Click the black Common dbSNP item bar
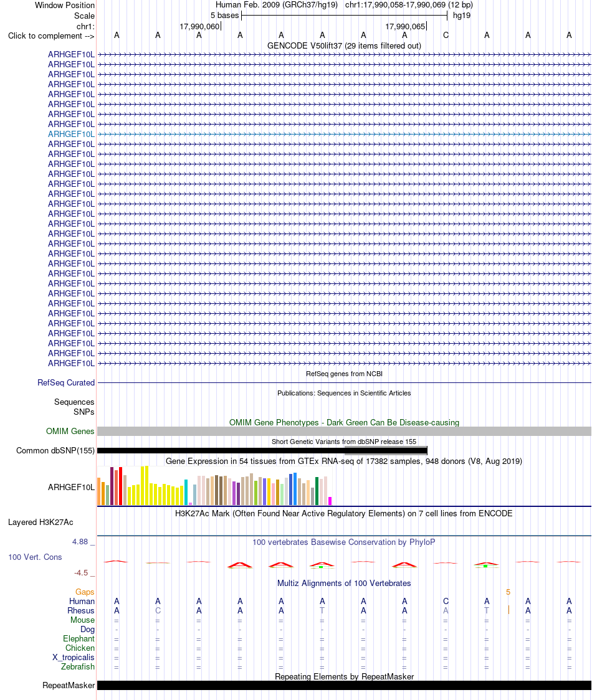The width and height of the screenshot is (592, 700). (262, 451)
